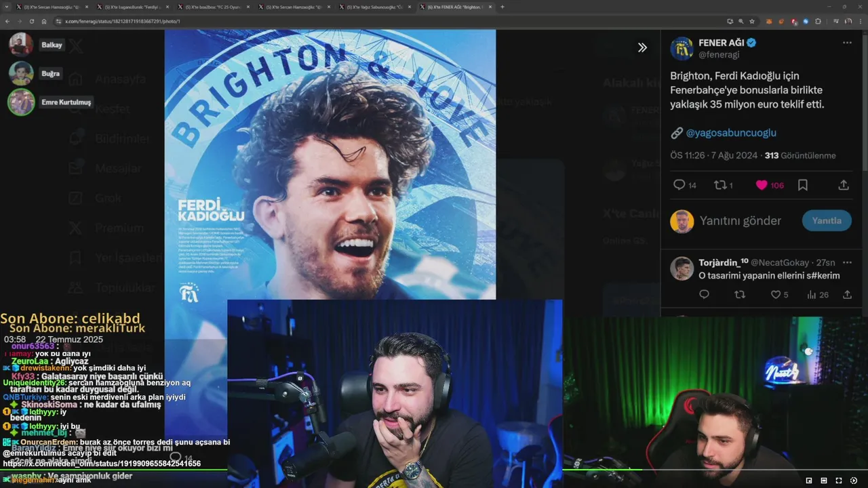Open more options on FENER AĞI tweet
The height and width of the screenshot is (488, 868).
point(847,43)
